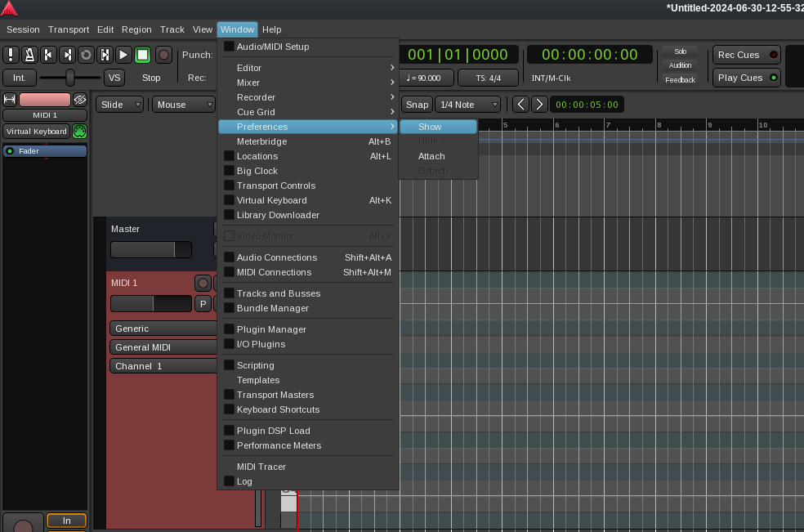Click the green Stop transport button
804x532 pixels.
[x=142, y=55]
